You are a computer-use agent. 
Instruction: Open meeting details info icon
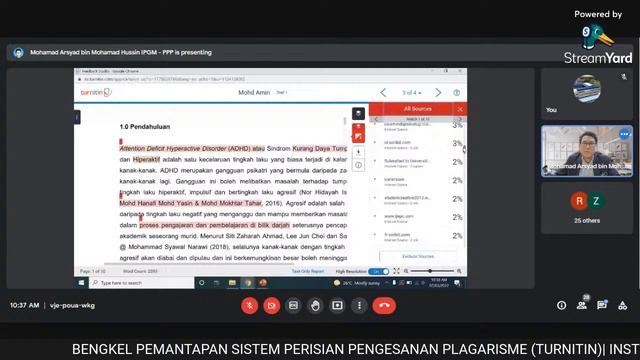(x=562, y=305)
